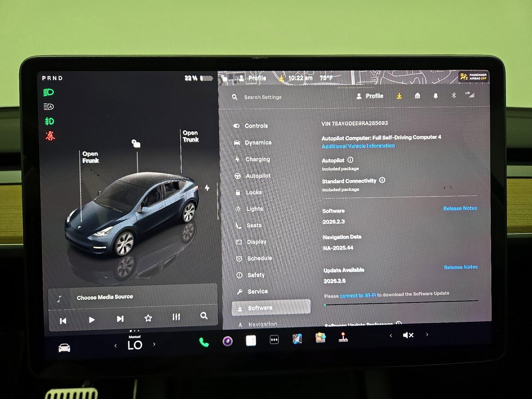
Task: Expand Software Update Preferences at the bottom
Action: click(x=359, y=324)
